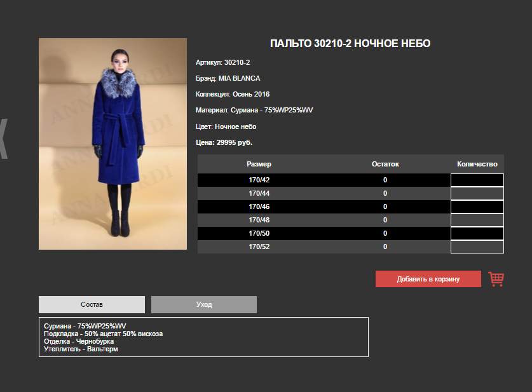Viewport: 532px width, 392px height.
Task: Click the Количество column header
Action: (477, 164)
